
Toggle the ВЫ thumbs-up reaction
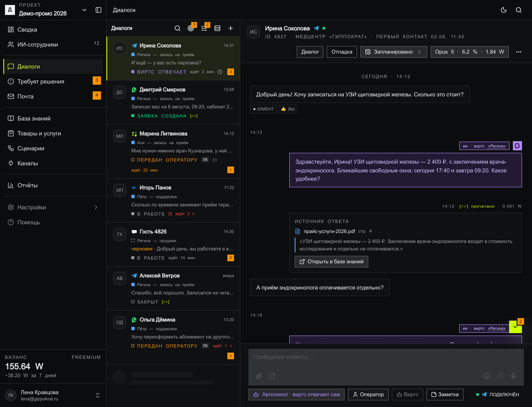click(x=288, y=109)
